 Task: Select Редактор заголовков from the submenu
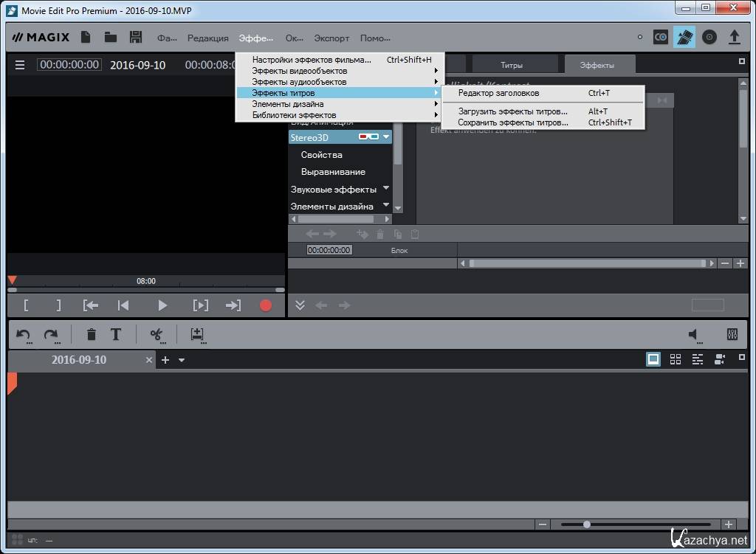tap(498, 93)
